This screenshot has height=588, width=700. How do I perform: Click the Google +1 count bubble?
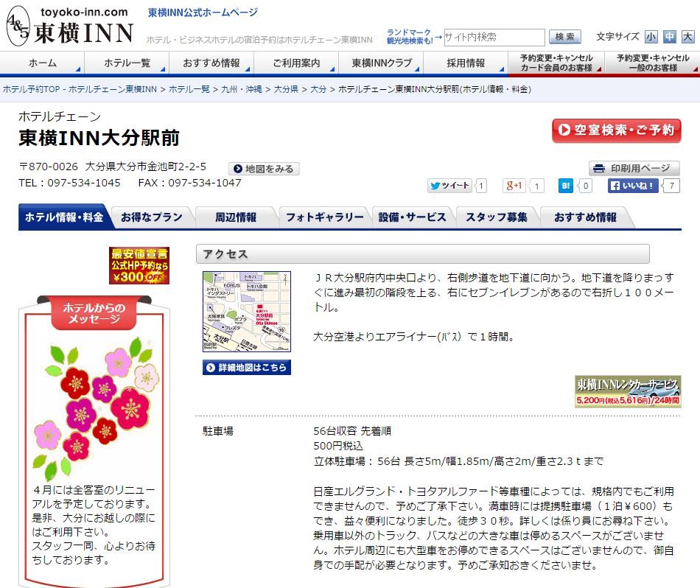click(x=536, y=186)
